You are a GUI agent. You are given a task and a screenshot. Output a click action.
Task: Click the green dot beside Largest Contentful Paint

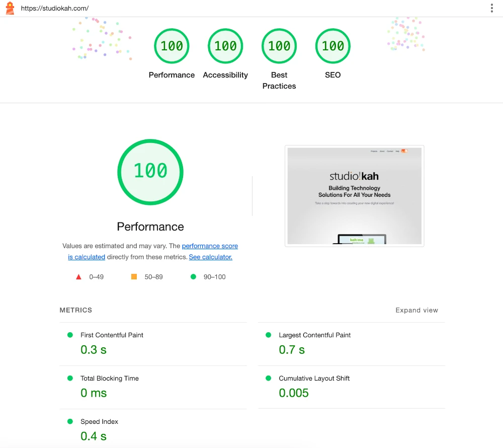tap(268, 334)
